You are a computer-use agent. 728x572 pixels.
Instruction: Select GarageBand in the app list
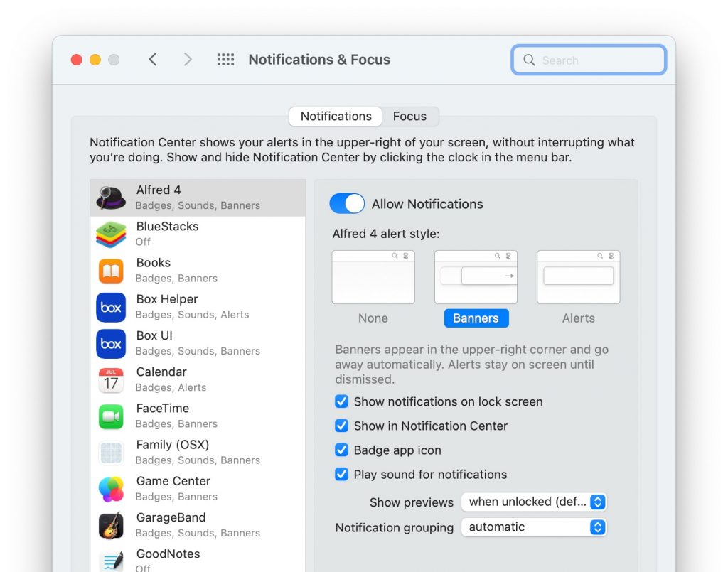pyautogui.click(x=198, y=526)
